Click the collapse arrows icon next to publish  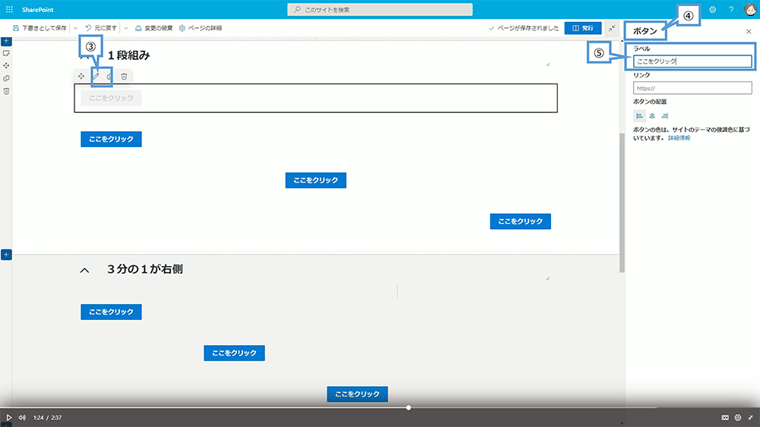(612, 28)
